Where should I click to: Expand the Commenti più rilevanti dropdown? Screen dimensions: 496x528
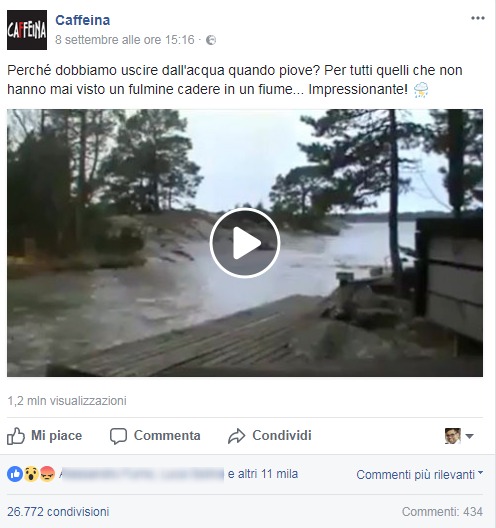(x=420, y=474)
